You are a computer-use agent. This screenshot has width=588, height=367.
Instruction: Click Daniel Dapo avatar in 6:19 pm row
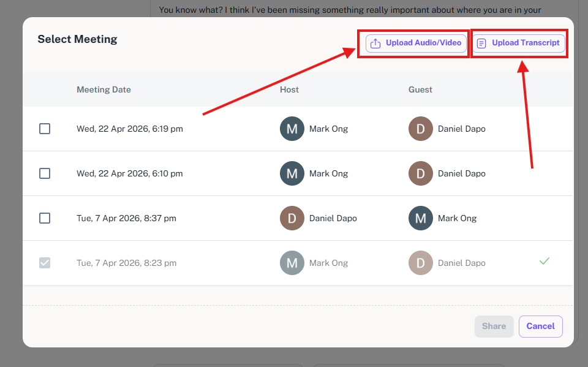[420, 129]
